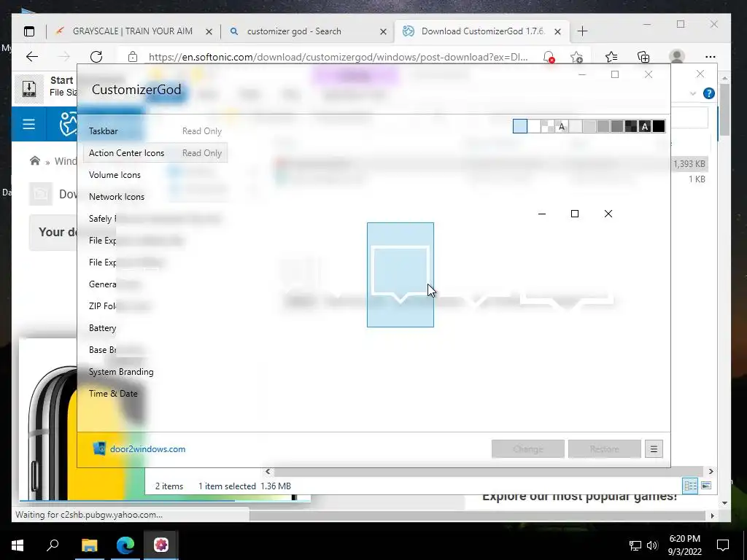Switch File Explorer to large icons view

706,486
